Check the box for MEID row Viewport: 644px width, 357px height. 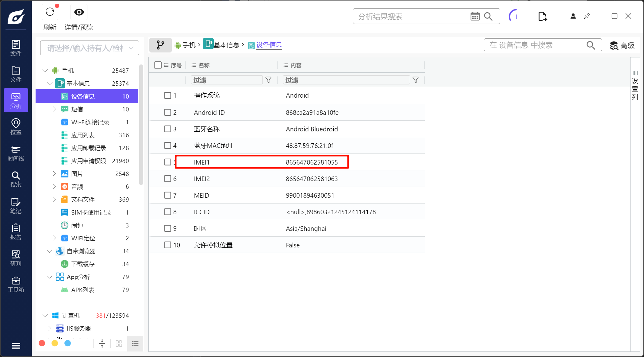pos(167,195)
